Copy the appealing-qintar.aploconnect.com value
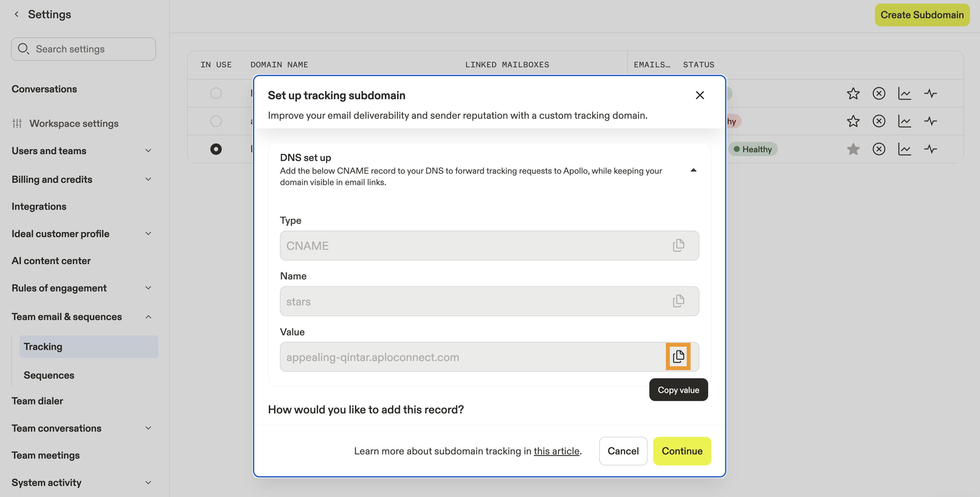The image size is (980, 497). pyautogui.click(x=678, y=356)
